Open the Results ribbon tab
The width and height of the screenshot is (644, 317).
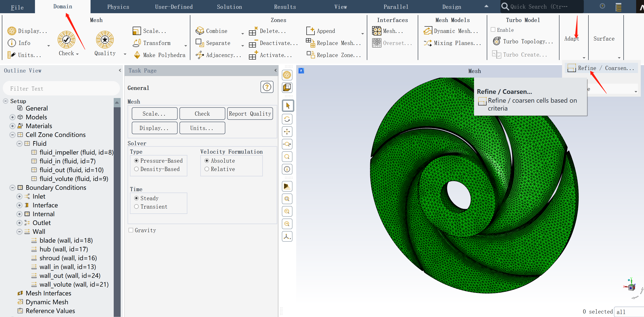click(x=285, y=7)
